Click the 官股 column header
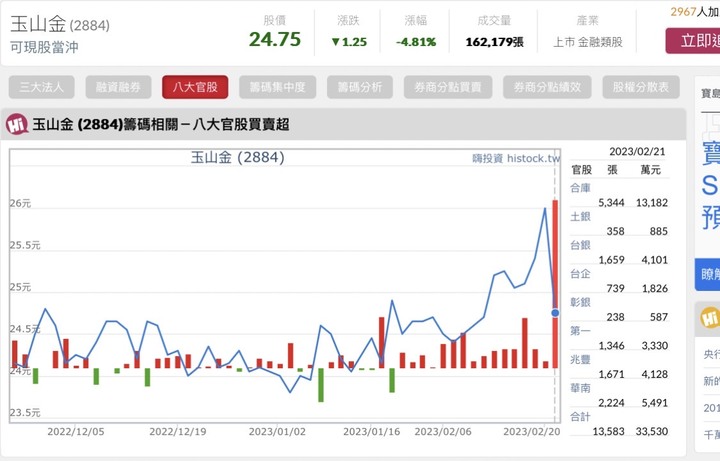 click(582, 170)
